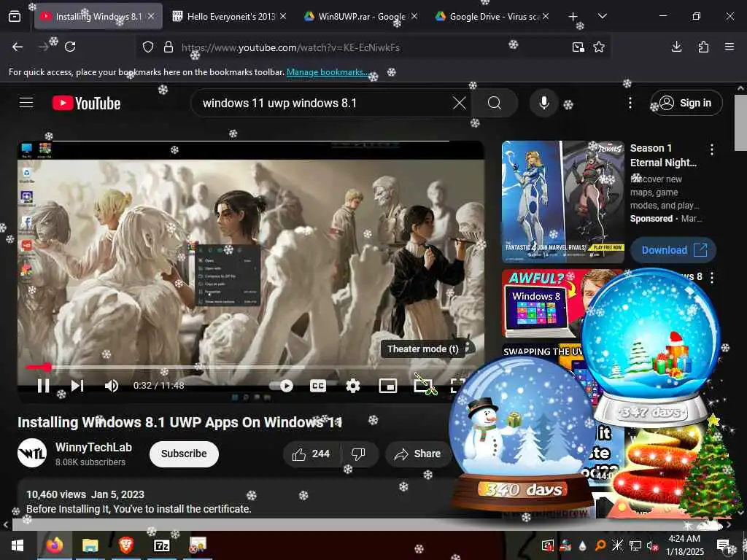This screenshot has height=560, width=747.
Task: Open WinnyTechLab channel name link
Action: [93, 447]
